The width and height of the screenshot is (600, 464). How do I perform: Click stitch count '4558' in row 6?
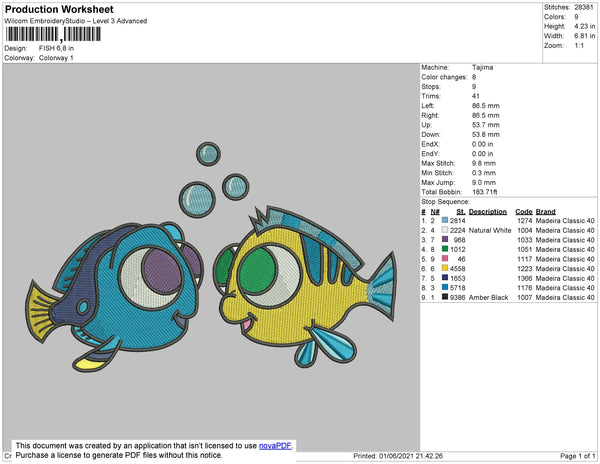tap(458, 269)
